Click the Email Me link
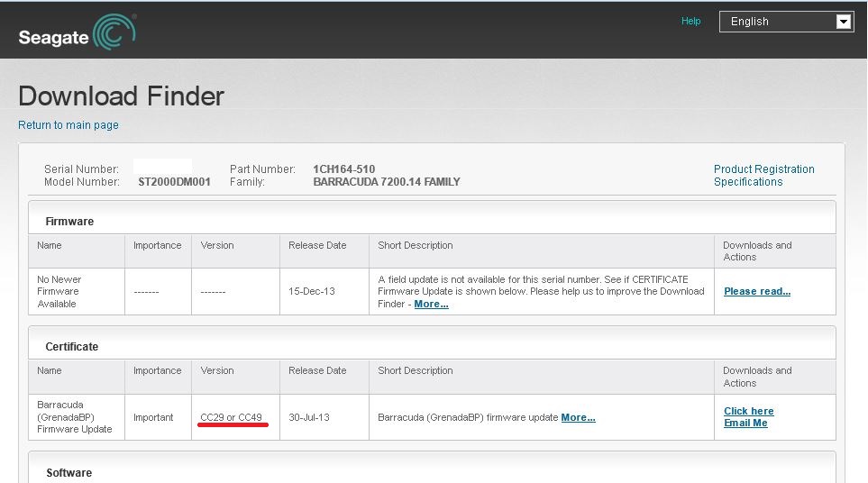Image resolution: width=868 pixels, height=483 pixels. (x=745, y=423)
